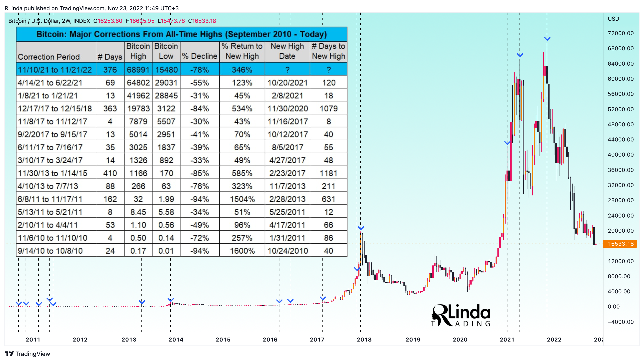Click the 72000.00 price axis label
This screenshot has height=362, width=644.
tap(621, 33)
